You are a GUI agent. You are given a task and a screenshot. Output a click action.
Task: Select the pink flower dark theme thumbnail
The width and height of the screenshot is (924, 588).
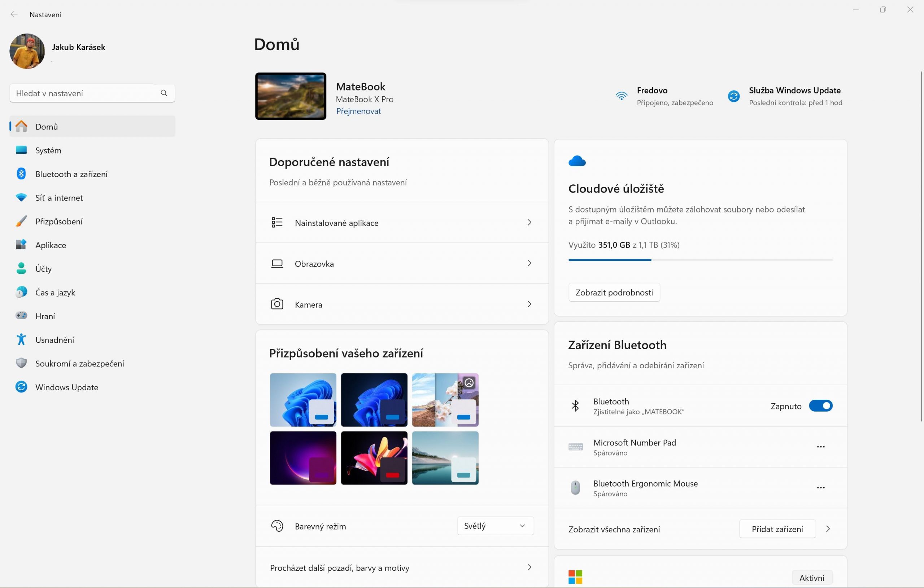point(374,458)
